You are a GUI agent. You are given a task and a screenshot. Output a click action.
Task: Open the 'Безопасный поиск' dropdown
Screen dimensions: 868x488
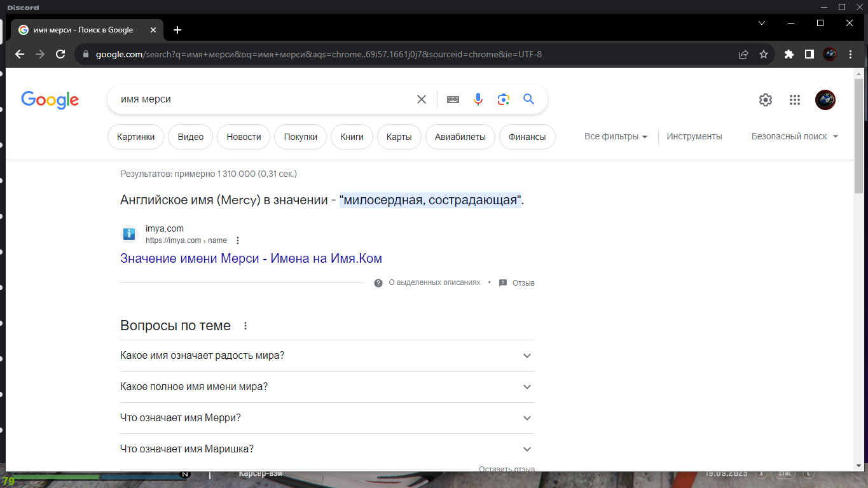tap(795, 136)
